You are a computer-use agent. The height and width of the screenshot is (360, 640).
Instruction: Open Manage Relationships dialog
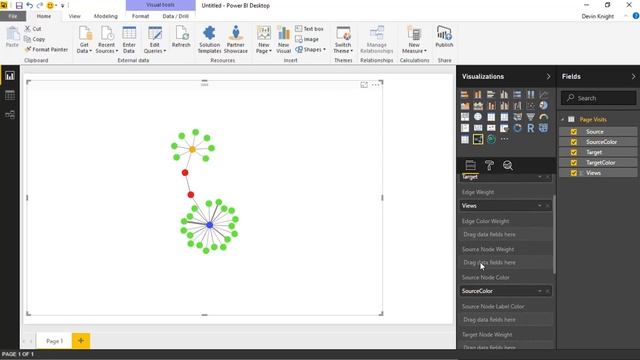pyautogui.click(x=377, y=40)
